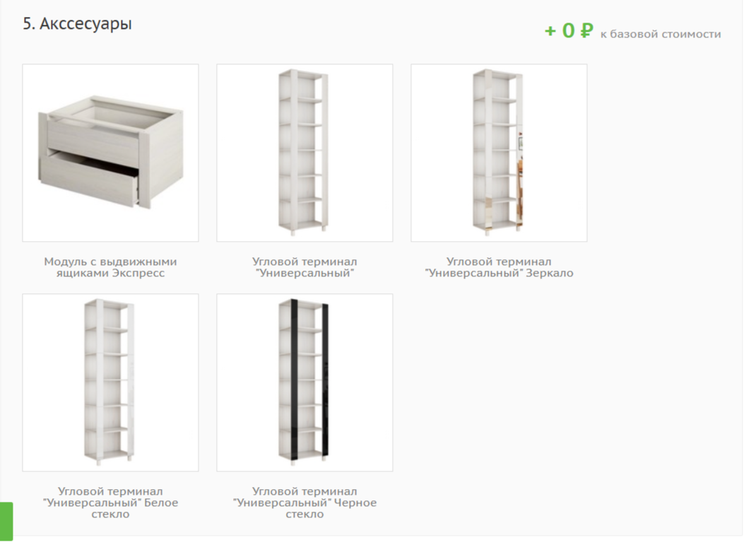Click the pulled-out lower drawer of the Экспресс module
This screenshot has height=545, width=756.
[89, 180]
